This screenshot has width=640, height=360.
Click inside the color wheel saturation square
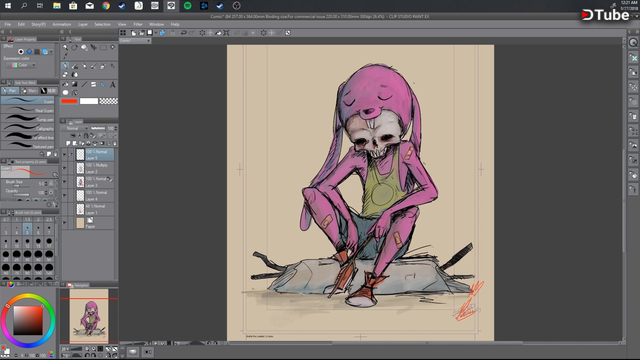(28, 320)
